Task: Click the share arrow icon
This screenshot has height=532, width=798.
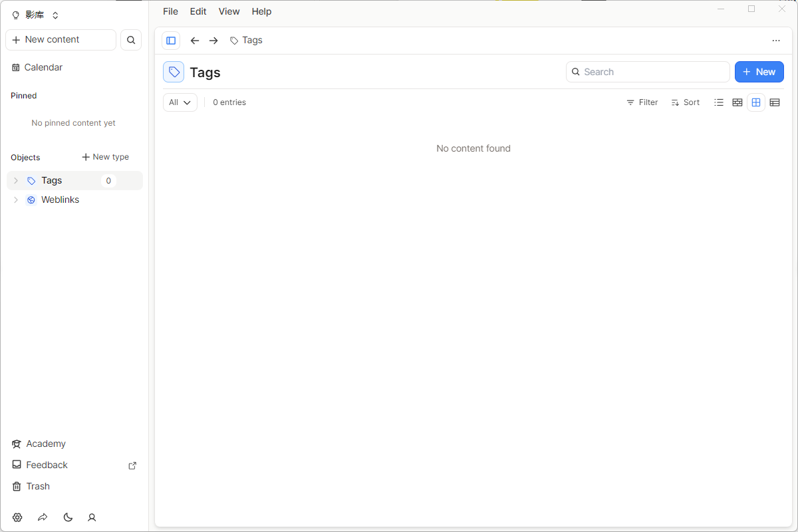Action: point(43,517)
